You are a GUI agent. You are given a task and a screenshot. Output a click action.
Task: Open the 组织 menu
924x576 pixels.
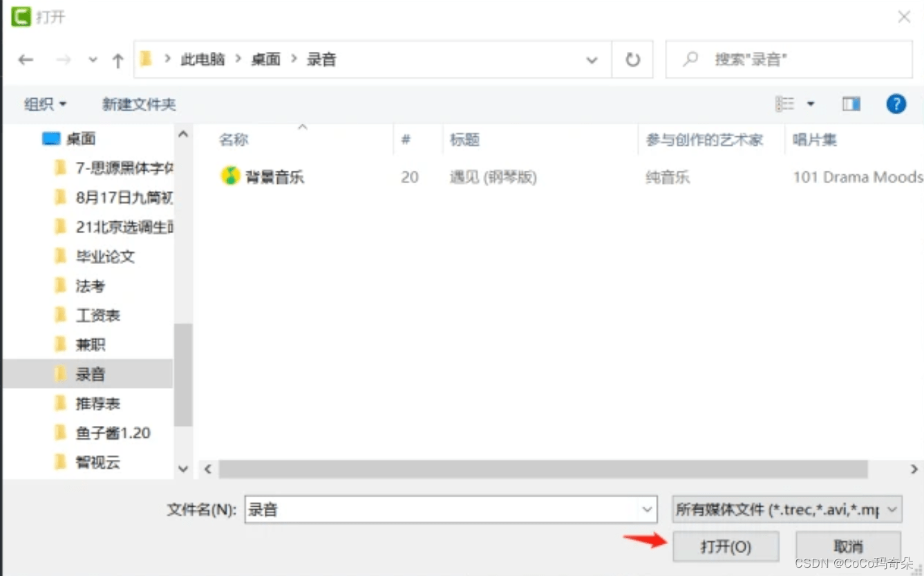(46, 104)
